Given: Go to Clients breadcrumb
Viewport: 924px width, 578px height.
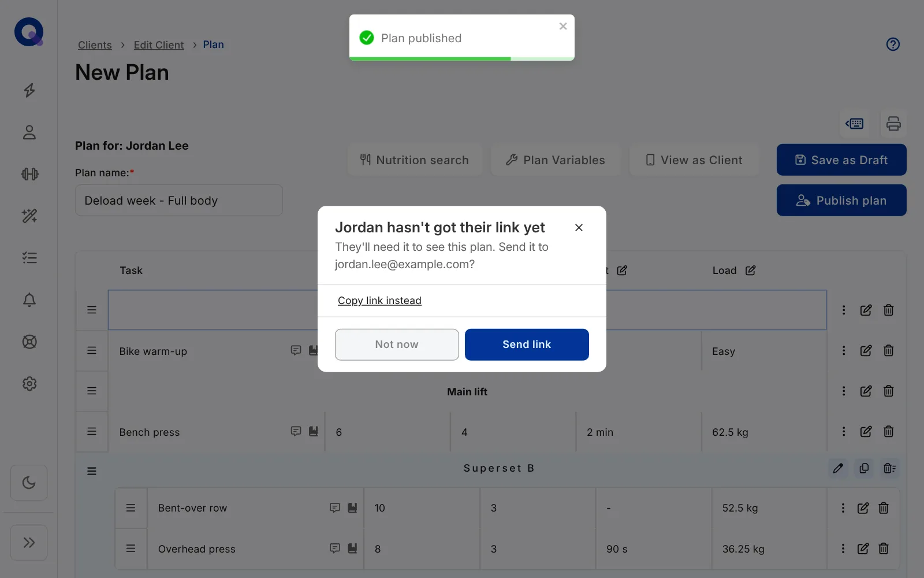Looking at the screenshot, I should [x=95, y=45].
